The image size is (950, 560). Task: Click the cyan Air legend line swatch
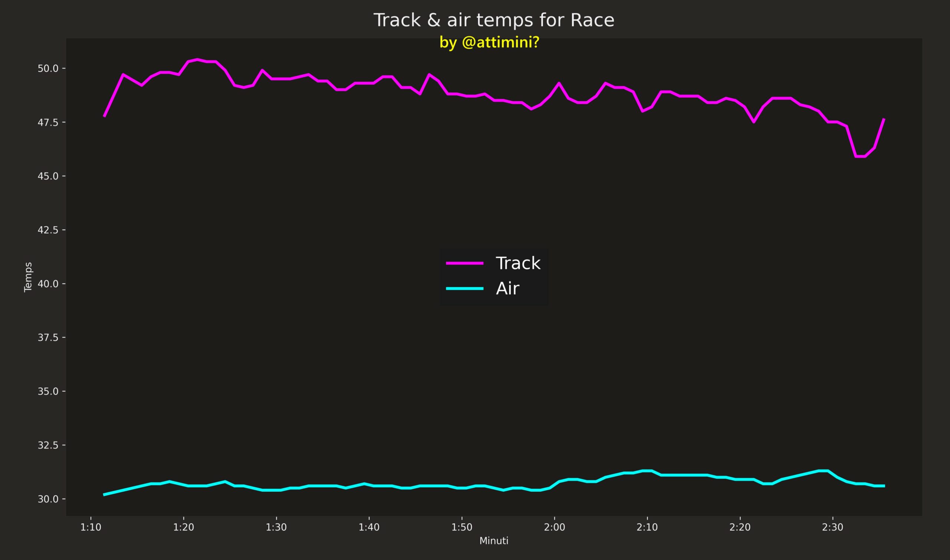point(465,289)
